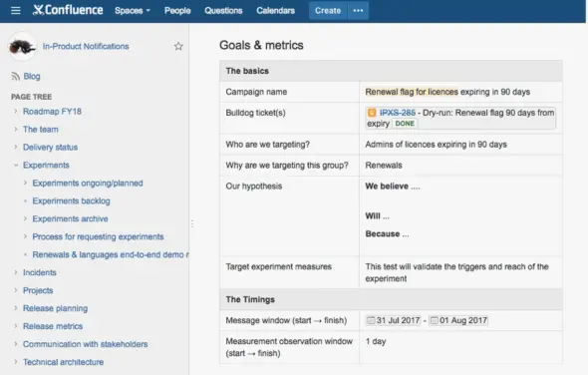This screenshot has height=375, width=588.
Task: Expand Delivery status tree node
Action: click(15, 147)
